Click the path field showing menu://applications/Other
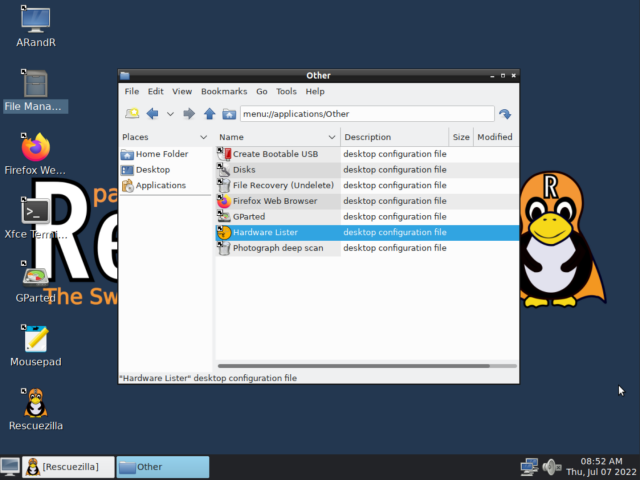This screenshot has height=480, width=640. click(x=367, y=114)
